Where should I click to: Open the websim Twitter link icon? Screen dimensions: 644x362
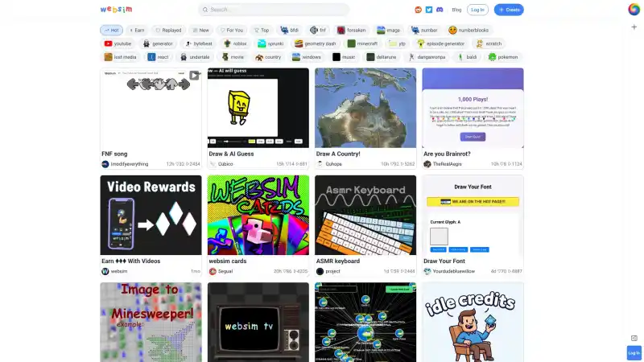[429, 10]
